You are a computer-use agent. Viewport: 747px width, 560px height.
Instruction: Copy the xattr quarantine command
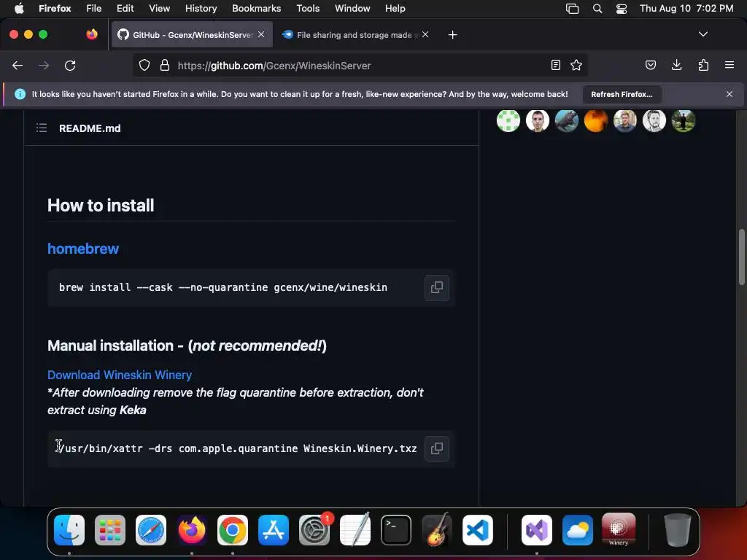[x=437, y=448]
